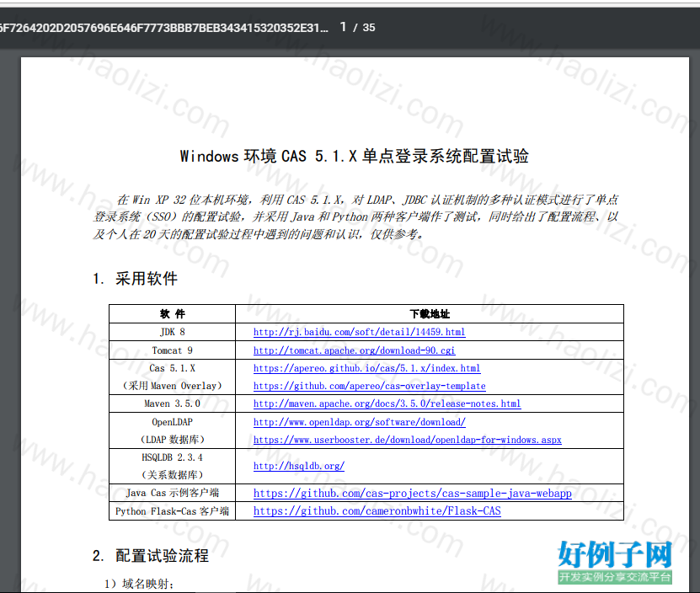Open the apereo.github.io cas 5.1.x index link
700x593 pixels.
[x=366, y=368]
